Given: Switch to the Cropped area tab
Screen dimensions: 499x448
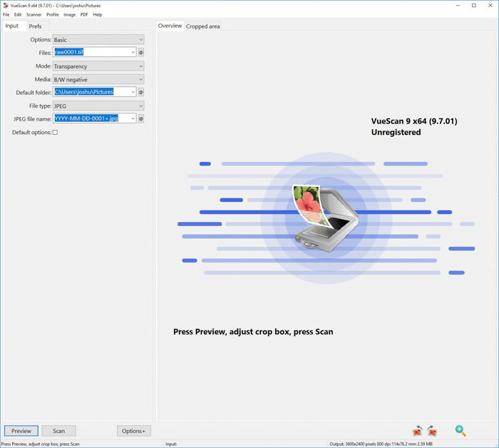Looking at the screenshot, I should coord(202,26).
